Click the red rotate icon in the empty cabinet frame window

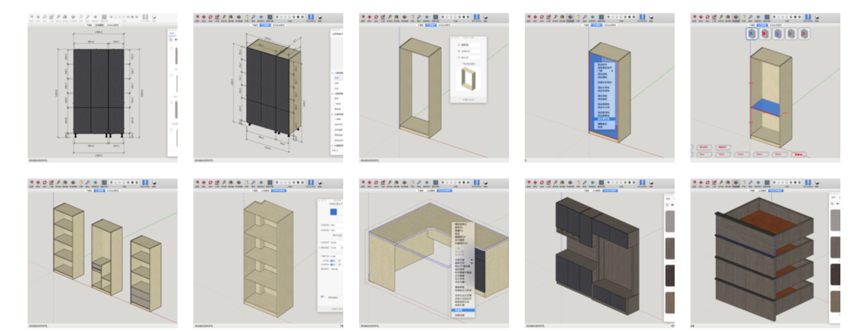coord(376,17)
